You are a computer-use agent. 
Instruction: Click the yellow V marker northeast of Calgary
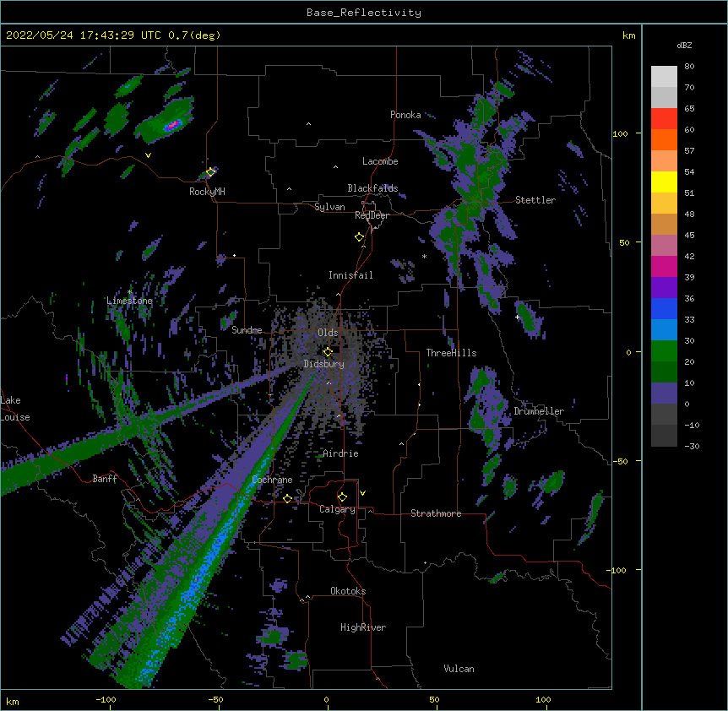[362, 493]
